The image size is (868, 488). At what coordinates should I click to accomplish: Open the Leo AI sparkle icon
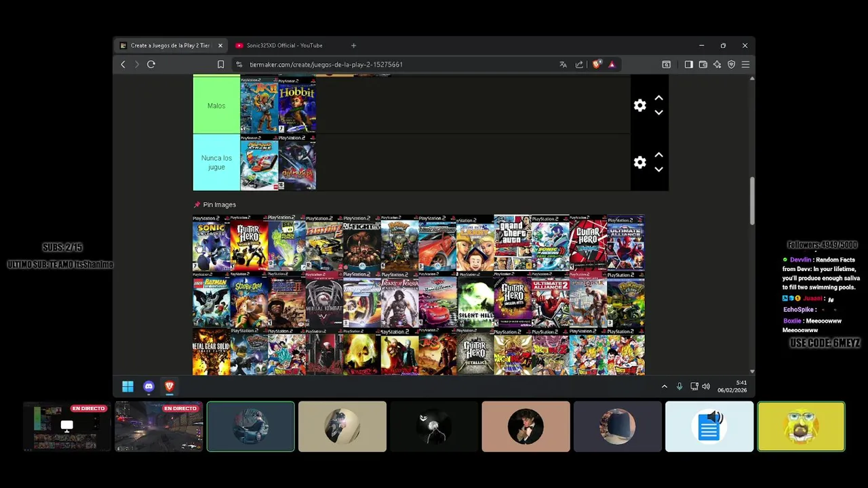coord(717,64)
